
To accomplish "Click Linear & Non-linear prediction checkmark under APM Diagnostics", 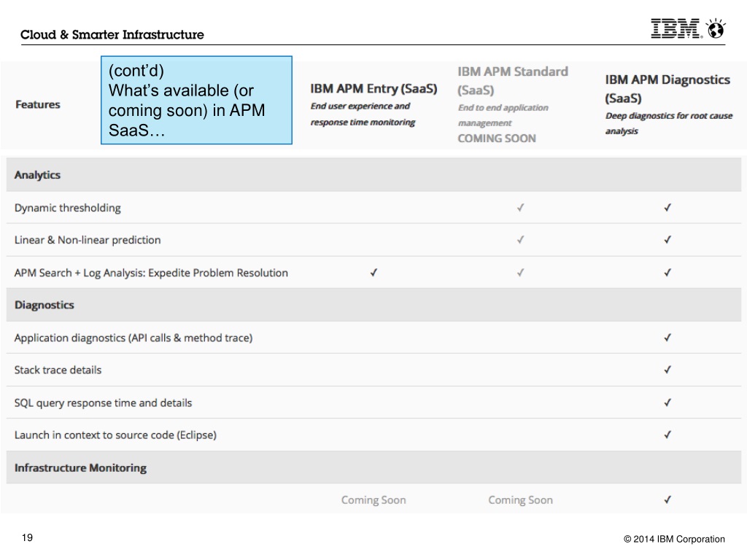I will point(667,239).
